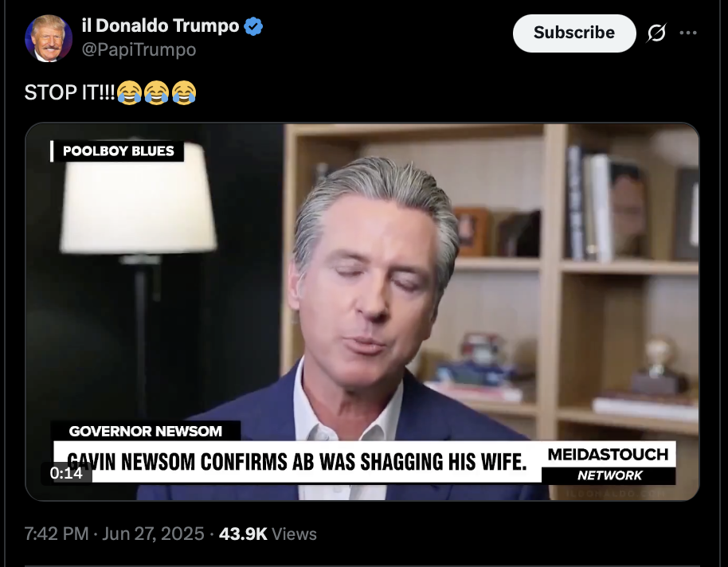This screenshot has height=567, width=728.
Task: Click the middle laughing-crying emoji
Action: coord(156,92)
